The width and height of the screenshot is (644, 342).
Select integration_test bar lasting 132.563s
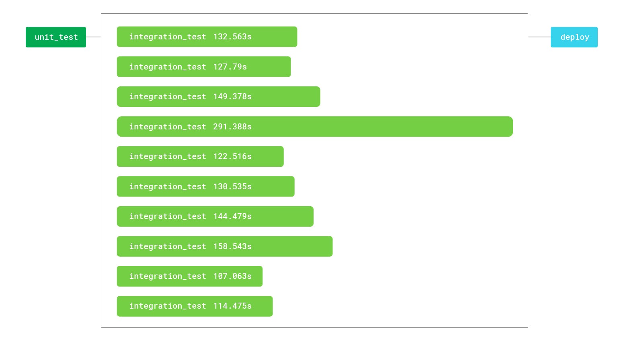[207, 37]
